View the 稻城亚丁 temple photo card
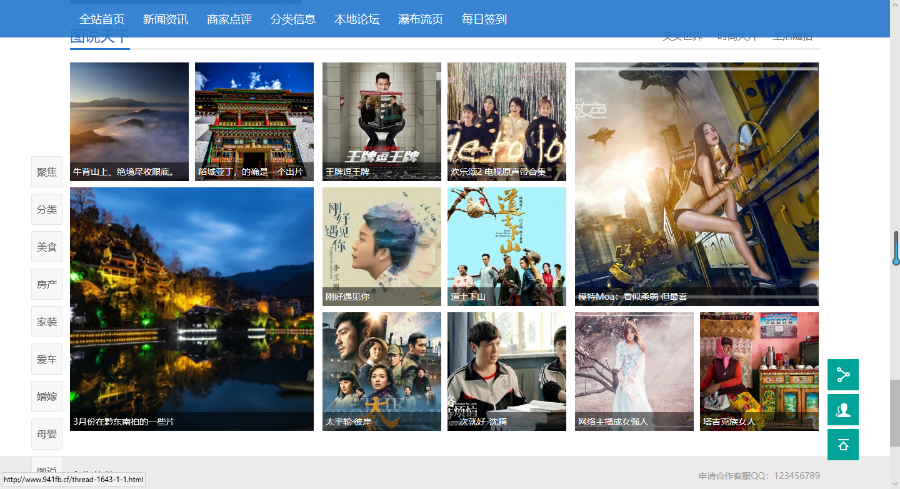The height and width of the screenshot is (489, 900). tap(254, 122)
